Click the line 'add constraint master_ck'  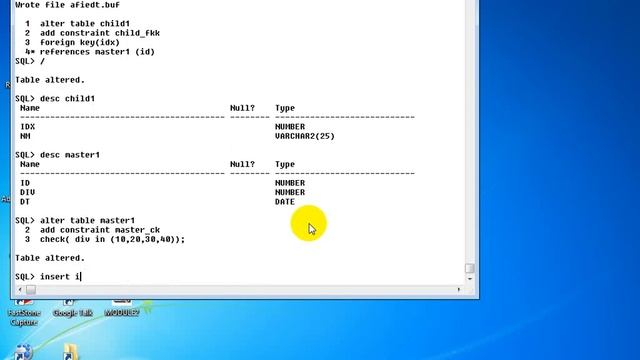pyautogui.click(x=100, y=230)
